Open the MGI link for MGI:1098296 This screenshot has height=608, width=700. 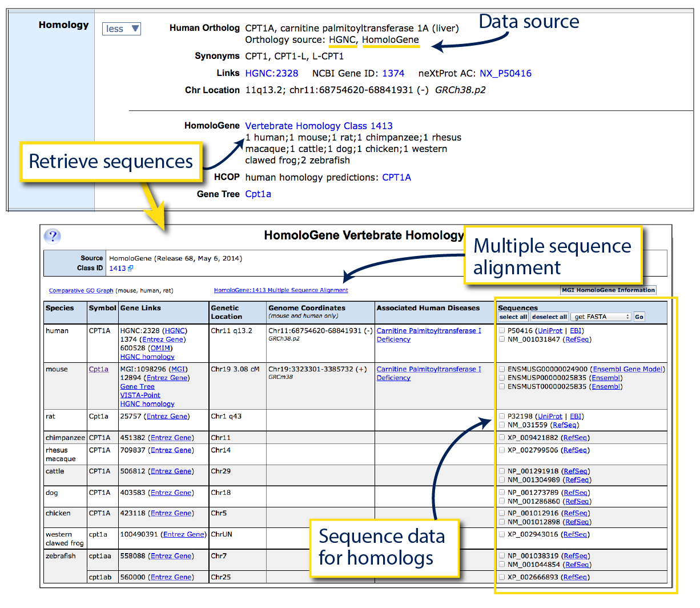(179, 369)
